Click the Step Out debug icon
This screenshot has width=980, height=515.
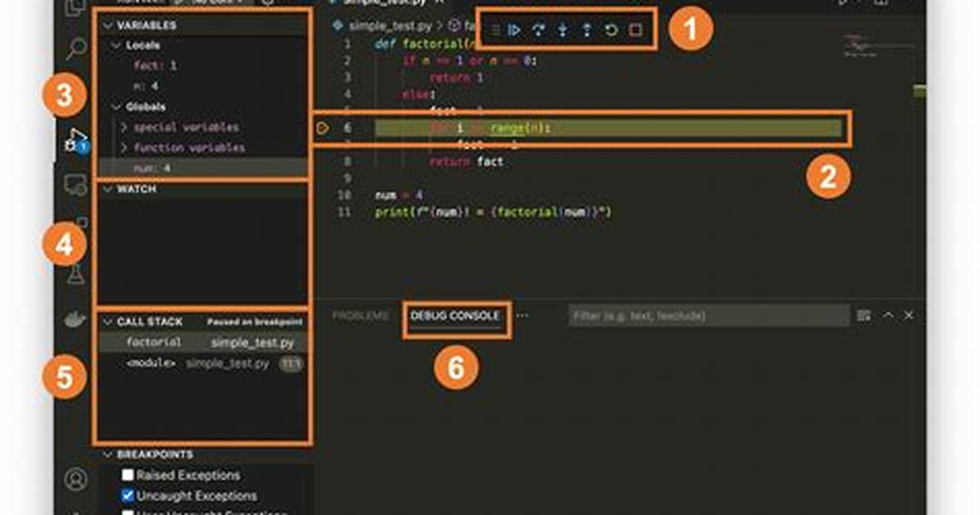(x=586, y=30)
